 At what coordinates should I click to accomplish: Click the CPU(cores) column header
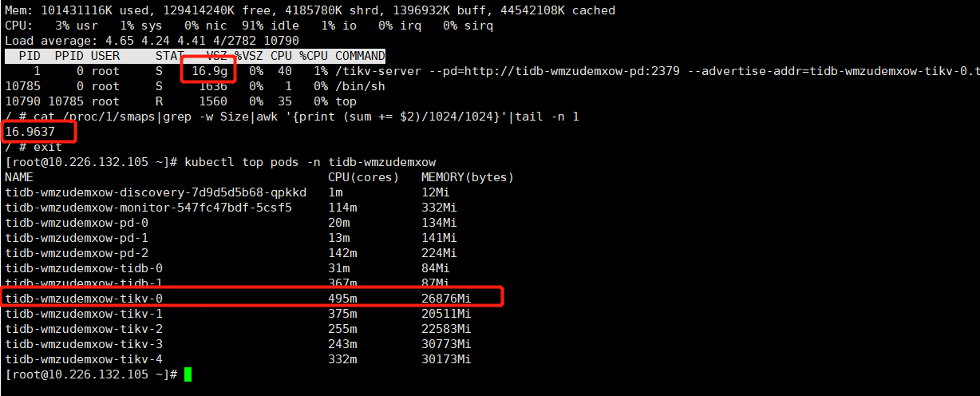click(364, 177)
